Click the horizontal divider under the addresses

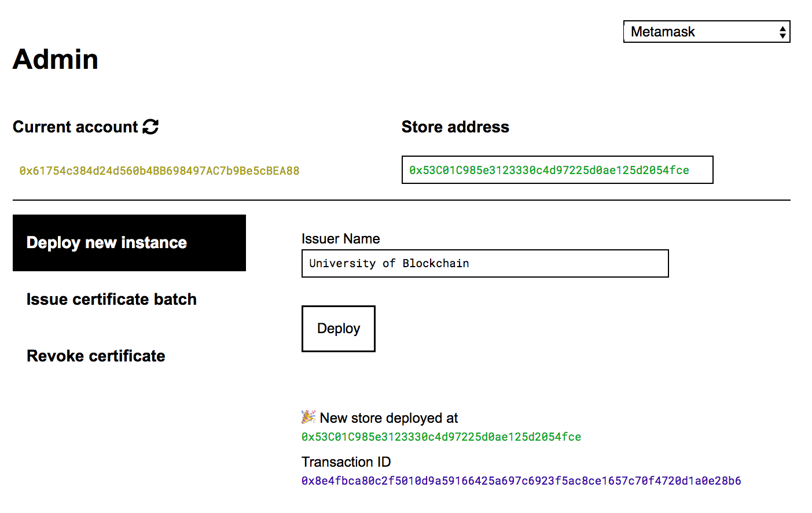point(401,200)
